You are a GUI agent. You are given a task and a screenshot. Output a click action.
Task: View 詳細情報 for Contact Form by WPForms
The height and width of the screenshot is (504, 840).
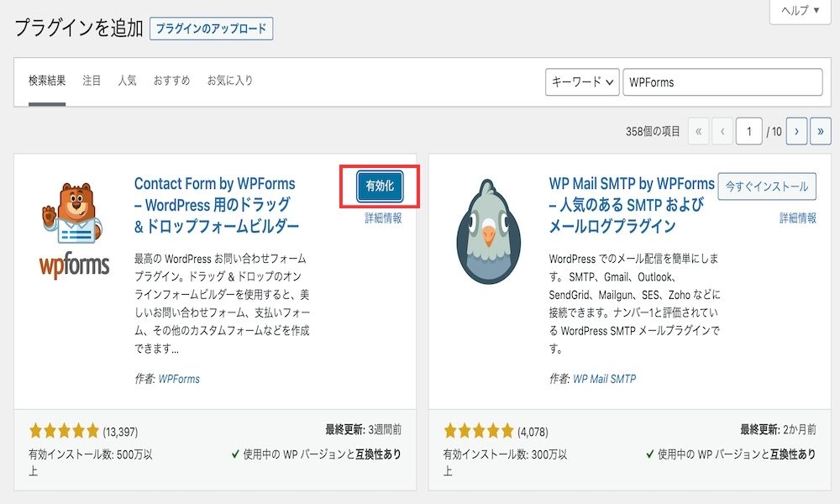pos(383,218)
